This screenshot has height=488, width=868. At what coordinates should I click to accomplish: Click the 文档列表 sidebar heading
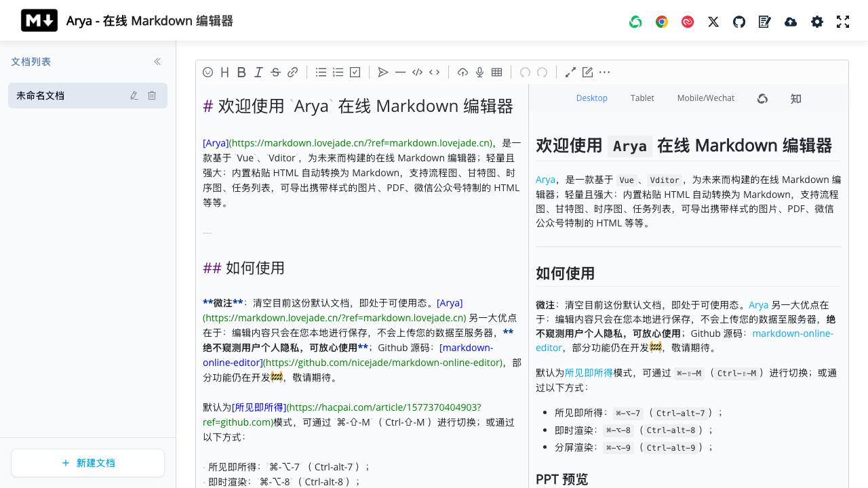click(x=31, y=62)
